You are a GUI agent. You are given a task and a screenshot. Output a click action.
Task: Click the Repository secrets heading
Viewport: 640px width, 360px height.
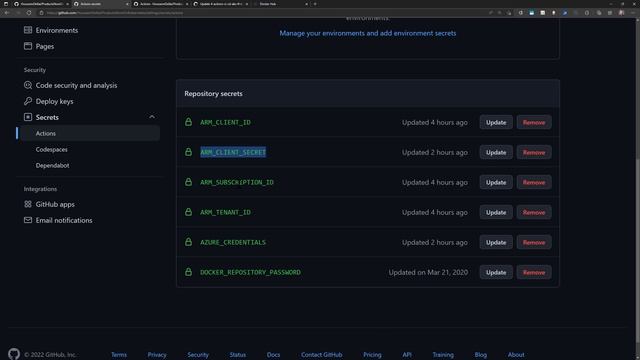coord(213,93)
